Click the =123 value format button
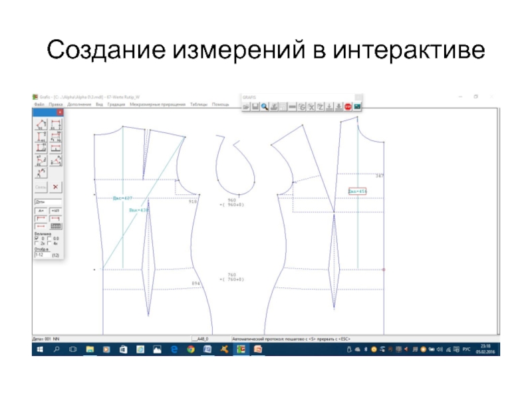532x399 pixels. click(56, 211)
